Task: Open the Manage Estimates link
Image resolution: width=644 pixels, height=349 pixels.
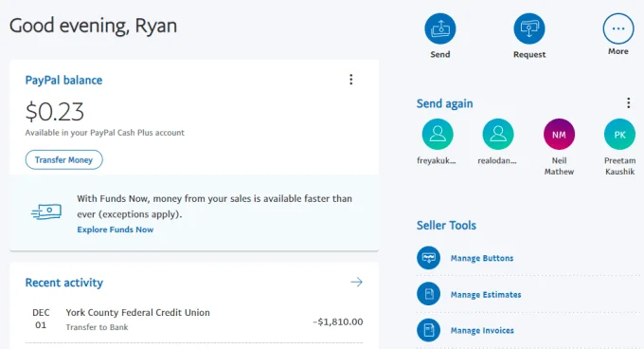Action: 486,294
